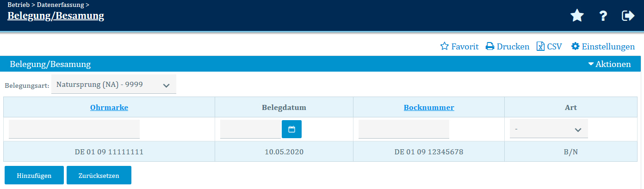
Task: Click the CSV export file icon
Action: [x=540, y=46]
